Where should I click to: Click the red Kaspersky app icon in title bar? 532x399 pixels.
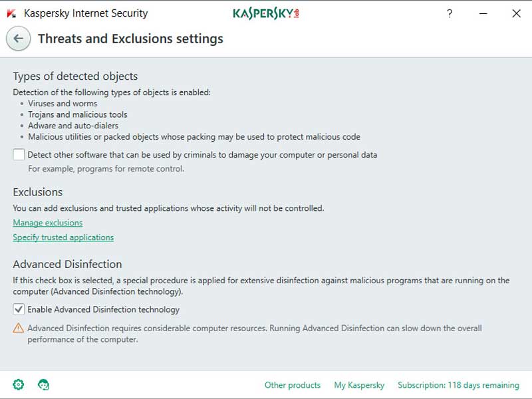click(x=11, y=13)
